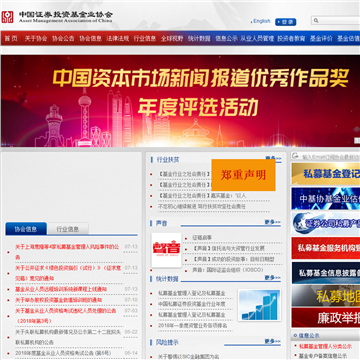
Task: Click the email subscription icon
Action: [295, 156]
